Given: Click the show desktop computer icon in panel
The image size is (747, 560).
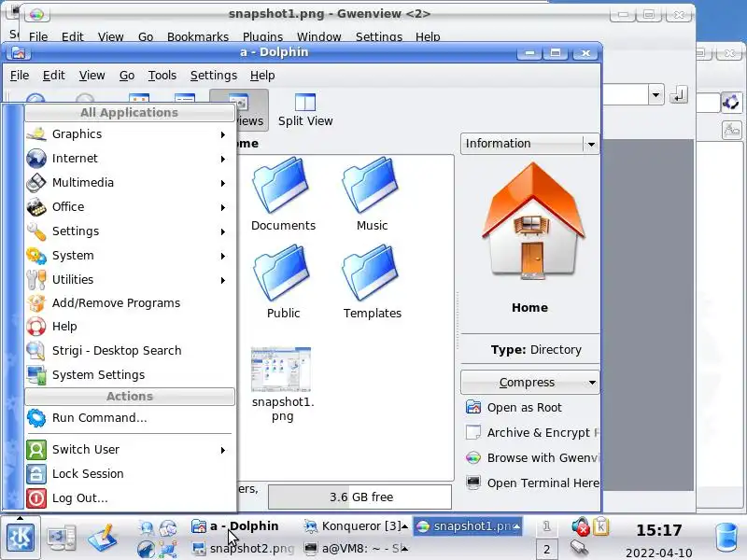Looking at the screenshot, I should [x=62, y=538].
